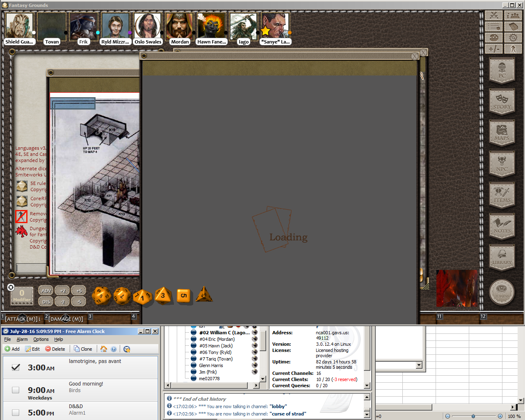Pick the orange d6 cube die

tap(184, 296)
